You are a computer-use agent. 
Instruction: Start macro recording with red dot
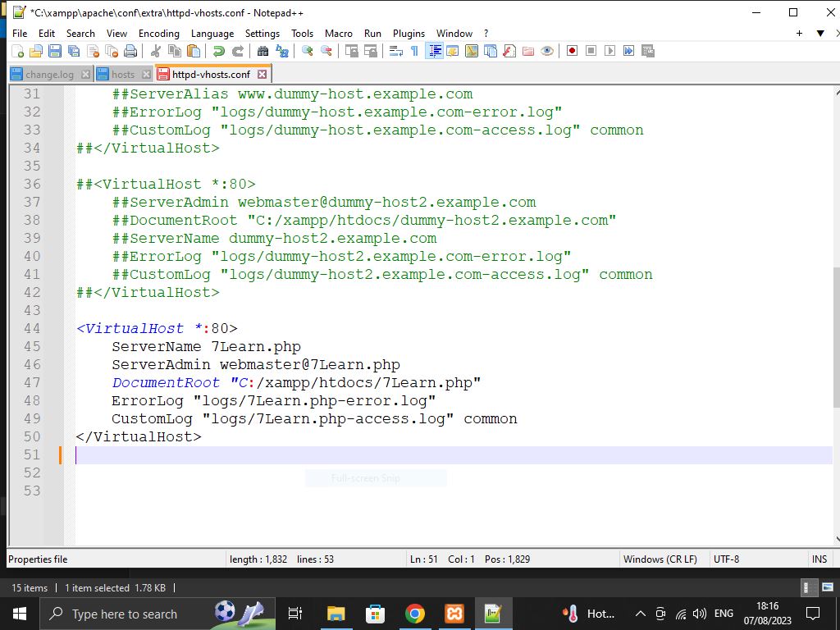[572, 51]
